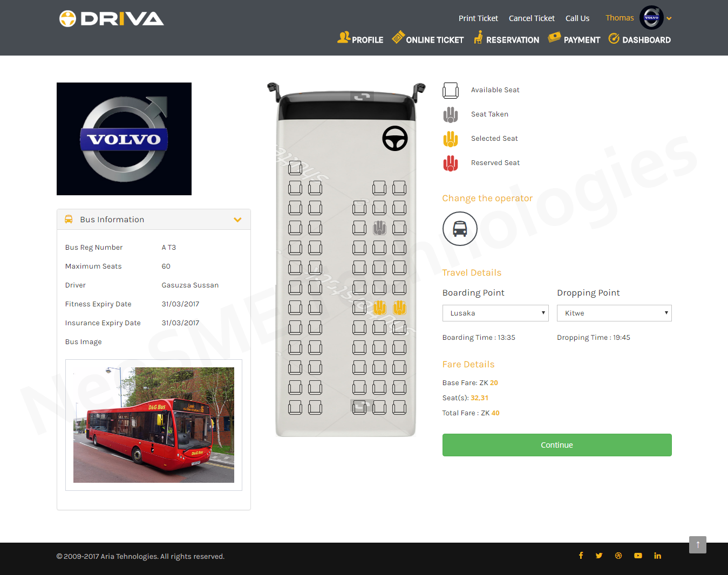Click the steering wheel icon on the bus layout
Image resolution: width=728 pixels, height=575 pixels.
[394, 139]
